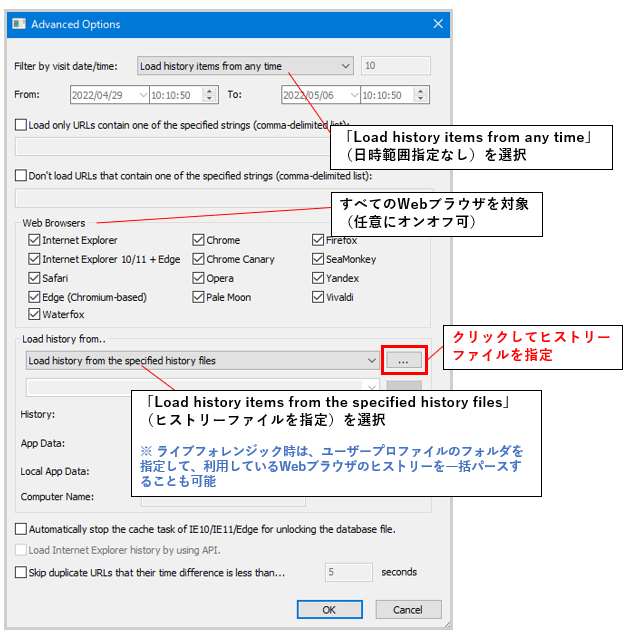Uncheck the Pale Moon checkbox
630x631 pixels.
click(198, 297)
